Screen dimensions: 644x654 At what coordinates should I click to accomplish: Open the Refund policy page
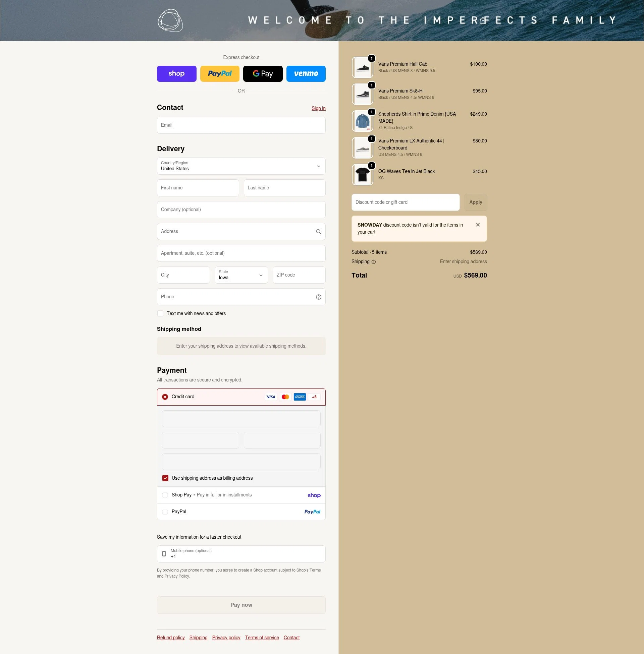(x=170, y=638)
